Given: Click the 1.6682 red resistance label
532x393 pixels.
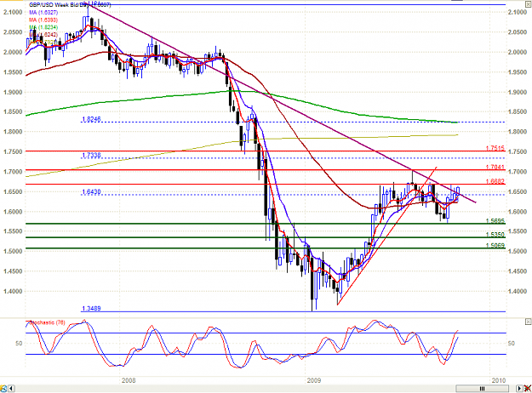Looking at the screenshot, I should point(495,181).
